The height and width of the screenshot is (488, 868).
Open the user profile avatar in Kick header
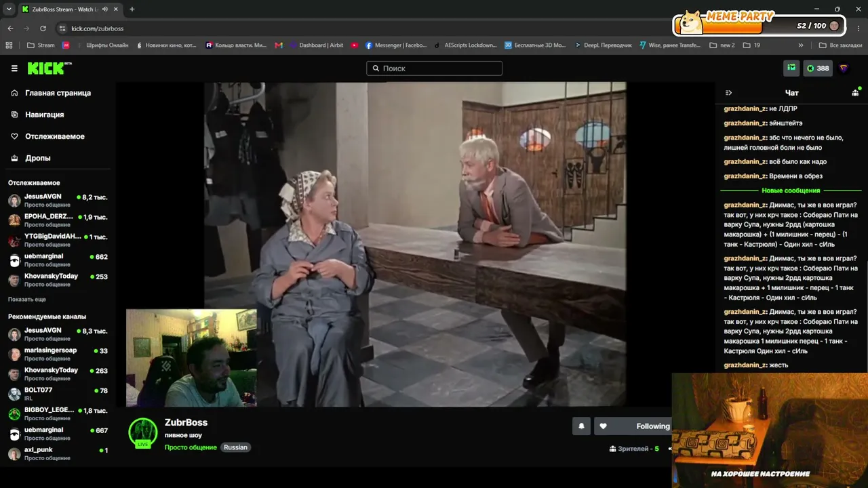[x=844, y=68]
